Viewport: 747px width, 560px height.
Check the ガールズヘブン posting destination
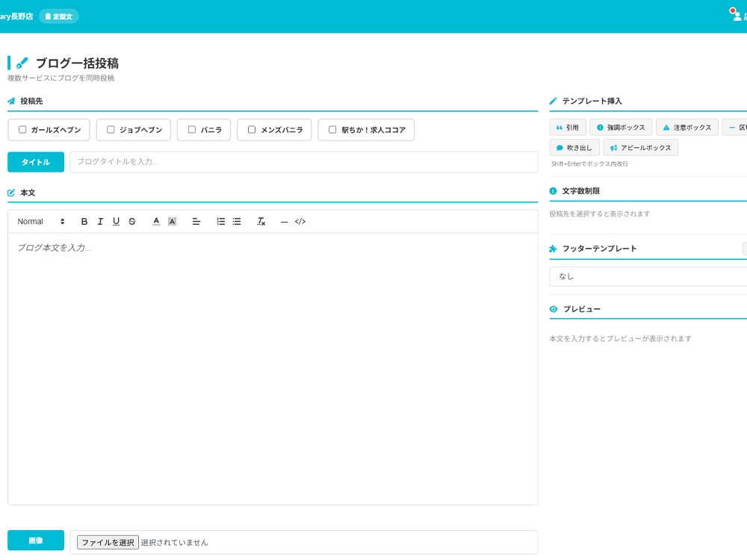(22, 130)
